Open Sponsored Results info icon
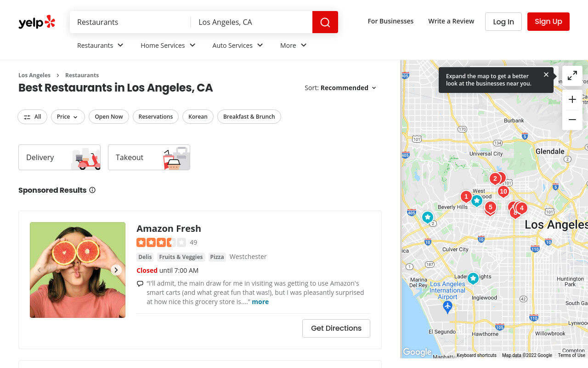Viewport: 588px width, 368px height. pyautogui.click(x=92, y=190)
